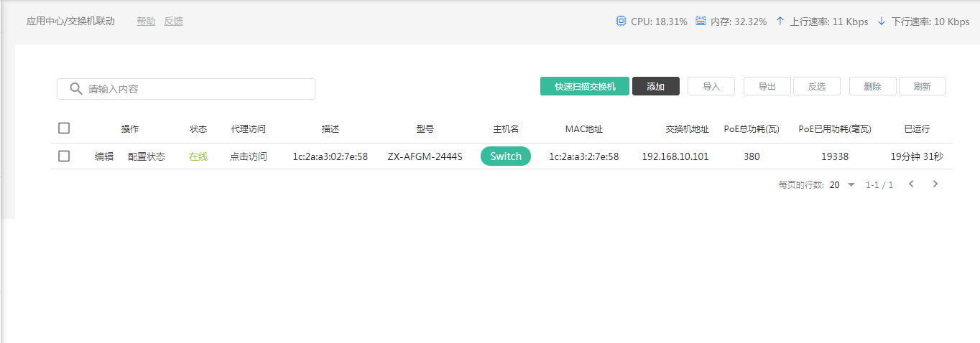Click the search magnifier icon

click(75, 89)
